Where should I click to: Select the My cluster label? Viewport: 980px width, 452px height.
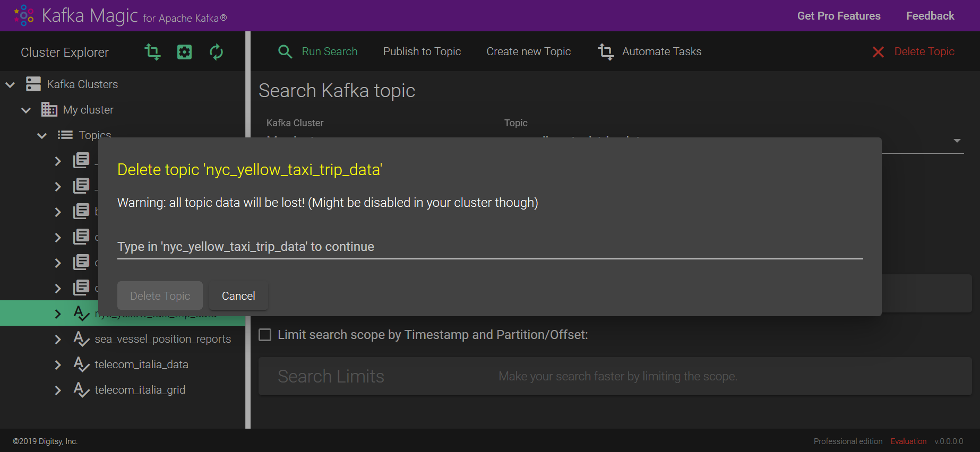[x=88, y=110]
